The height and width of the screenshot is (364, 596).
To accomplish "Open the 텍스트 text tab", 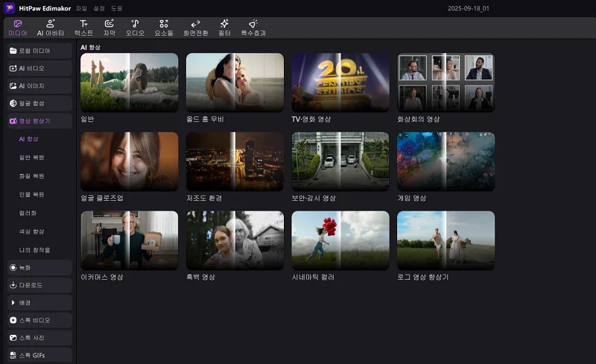I will 83,28.
